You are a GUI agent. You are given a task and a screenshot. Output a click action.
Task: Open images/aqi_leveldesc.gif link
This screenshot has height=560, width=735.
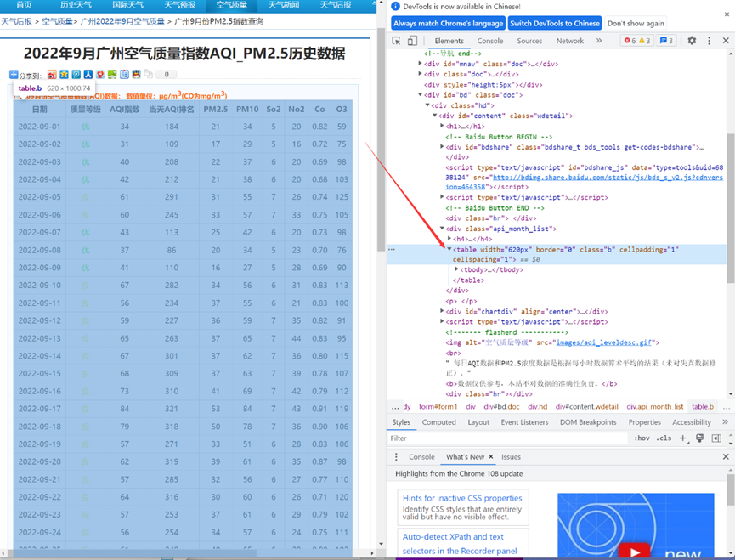tap(604, 342)
